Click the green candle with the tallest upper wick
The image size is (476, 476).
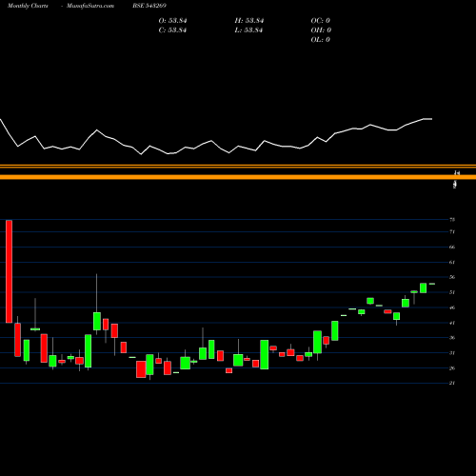coord(97,321)
